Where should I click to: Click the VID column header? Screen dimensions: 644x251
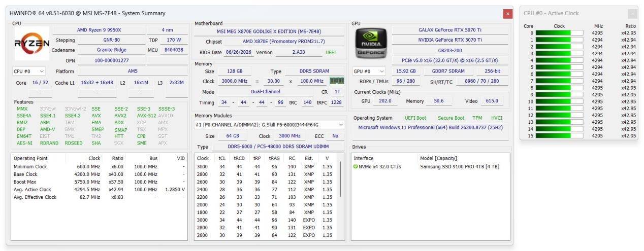tap(181, 158)
